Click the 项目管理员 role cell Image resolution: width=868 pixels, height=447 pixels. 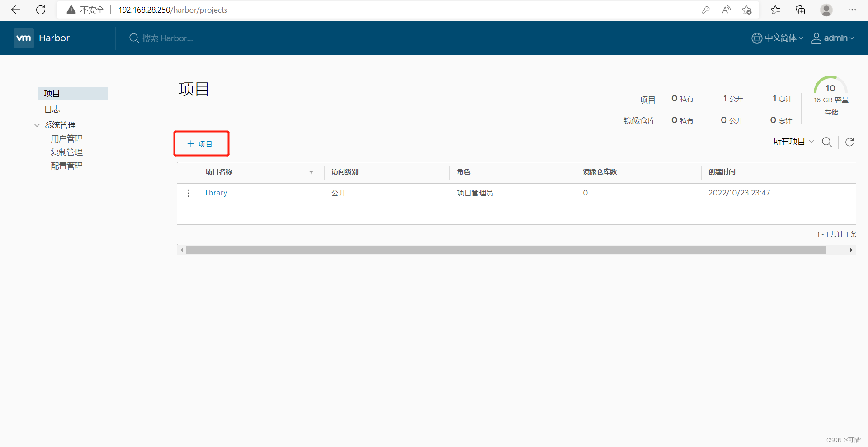point(475,193)
